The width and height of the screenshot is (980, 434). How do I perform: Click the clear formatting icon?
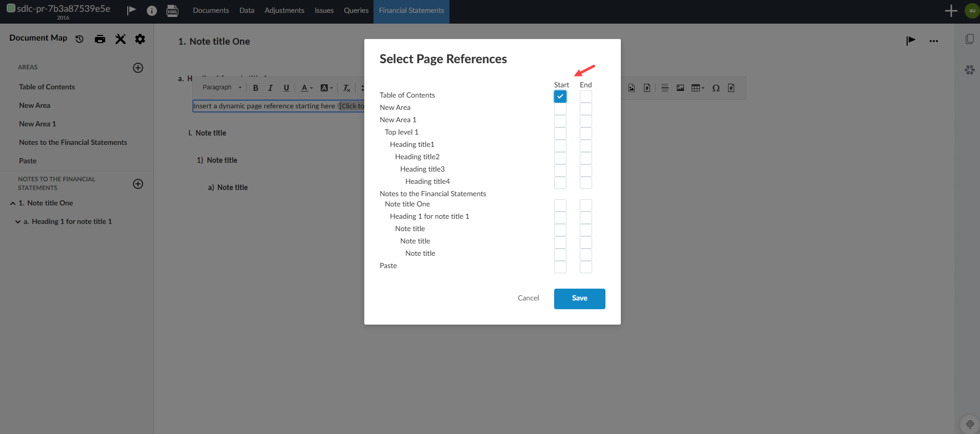(x=347, y=88)
